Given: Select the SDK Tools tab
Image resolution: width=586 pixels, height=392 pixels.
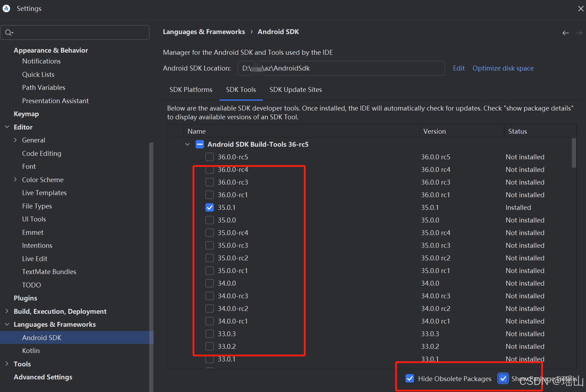Looking at the screenshot, I should coord(241,89).
